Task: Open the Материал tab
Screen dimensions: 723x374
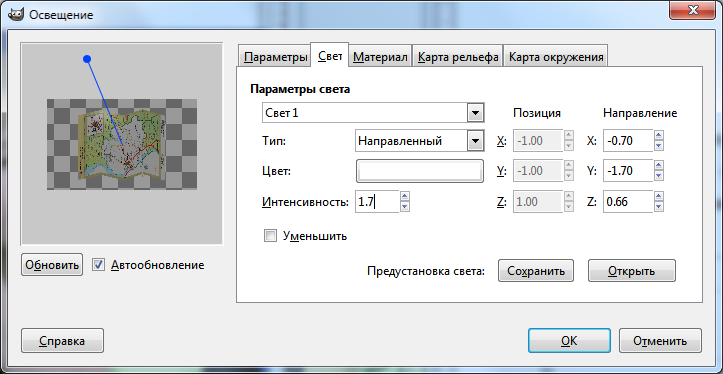Action: coord(380,57)
